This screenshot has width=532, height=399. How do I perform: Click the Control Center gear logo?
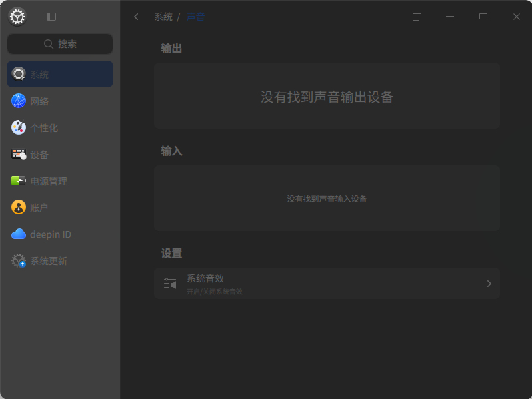pyautogui.click(x=17, y=17)
